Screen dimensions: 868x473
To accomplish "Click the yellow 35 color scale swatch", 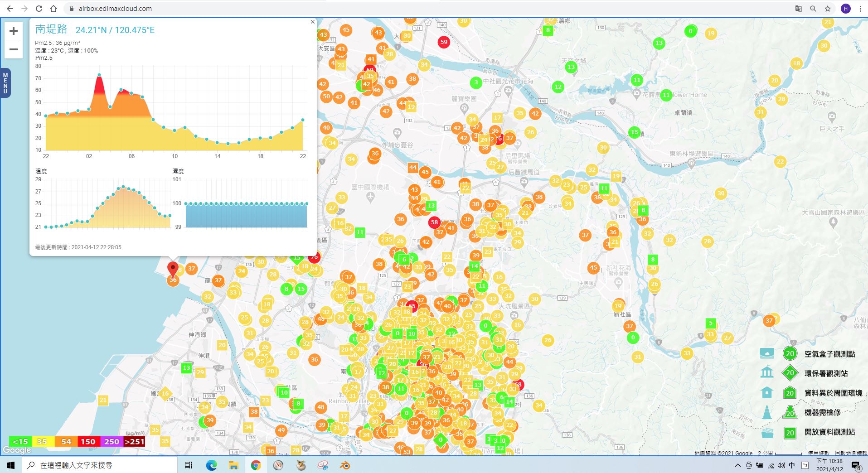I will pyautogui.click(x=43, y=441).
